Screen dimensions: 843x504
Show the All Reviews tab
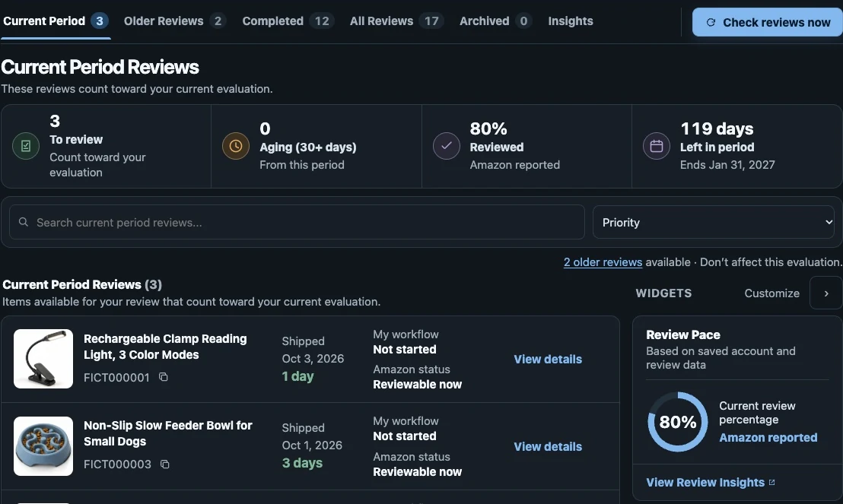point(396,21)
